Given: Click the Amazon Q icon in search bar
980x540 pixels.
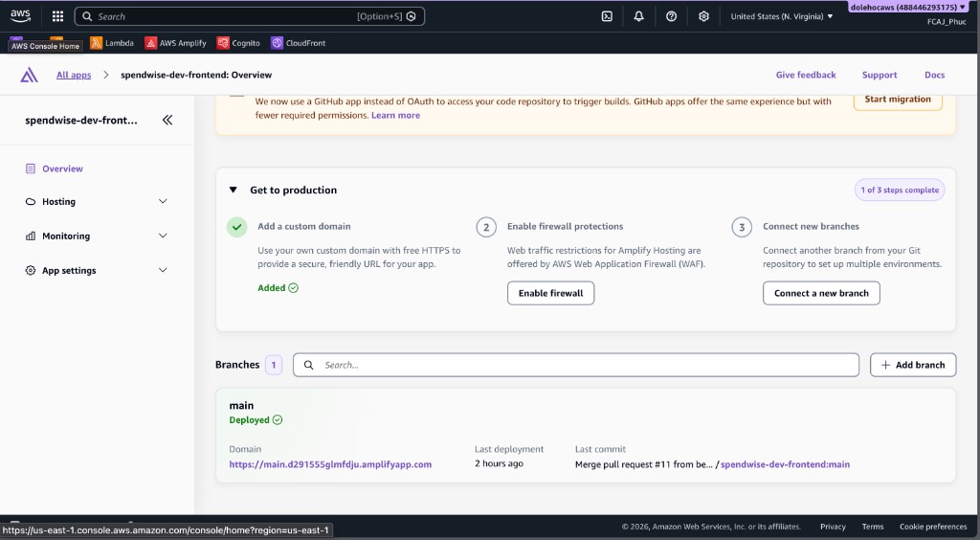Looking at the screenshot, I should pyautogui.click(x=412, y=16).
